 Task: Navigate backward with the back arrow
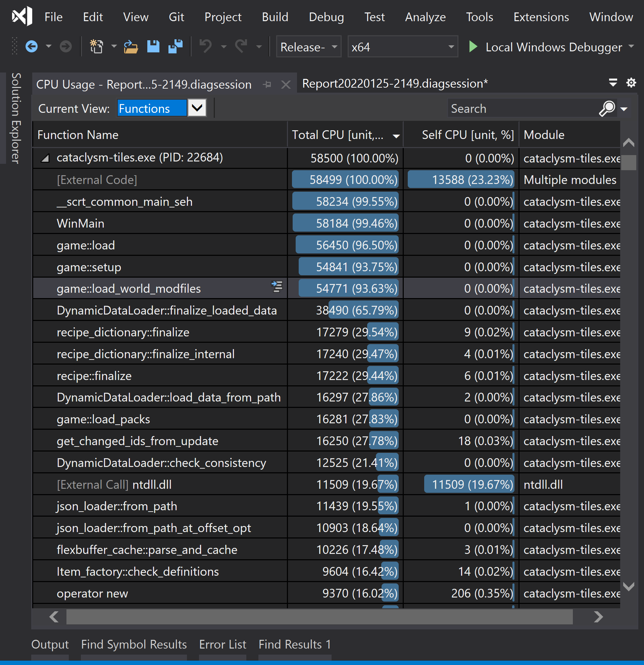[32, 46]
